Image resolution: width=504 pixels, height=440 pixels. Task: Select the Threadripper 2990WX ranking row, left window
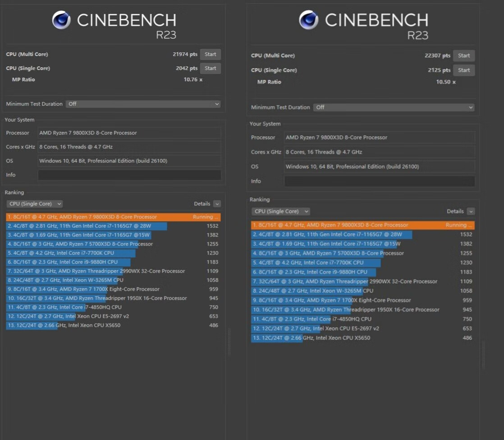(113, 271)
